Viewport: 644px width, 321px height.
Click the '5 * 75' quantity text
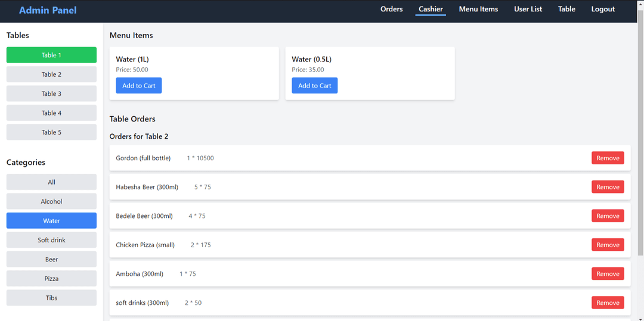click(203, 187)
